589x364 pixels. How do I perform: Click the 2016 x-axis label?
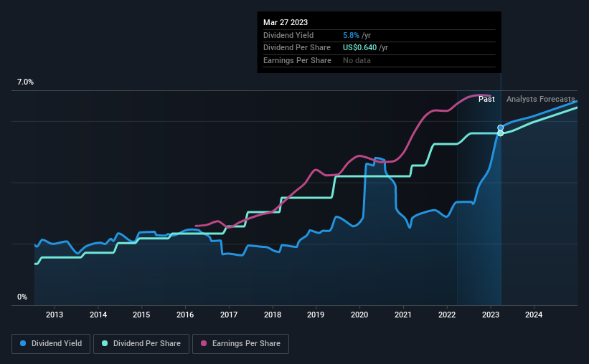pos(185,315)
